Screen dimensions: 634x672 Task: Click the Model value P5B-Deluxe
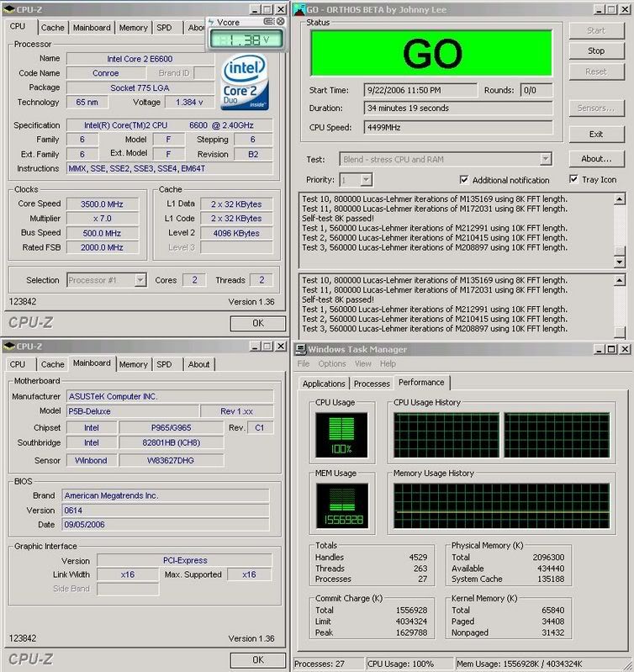pos(133,411)
